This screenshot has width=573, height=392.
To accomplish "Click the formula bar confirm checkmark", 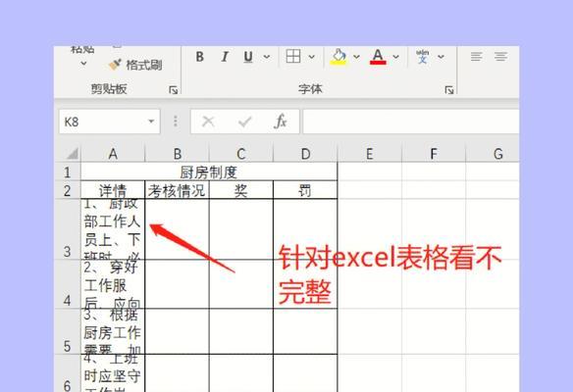I will [244, 122].
